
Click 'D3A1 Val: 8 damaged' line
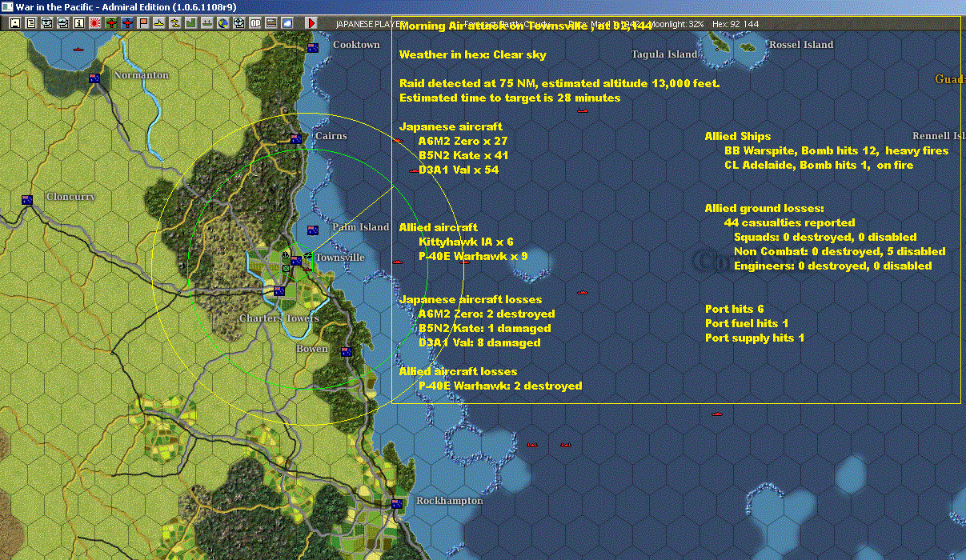click(479, 342)
